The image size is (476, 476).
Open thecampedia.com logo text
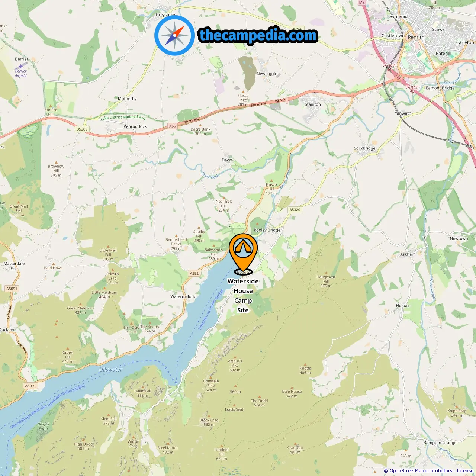coord(258,35)
